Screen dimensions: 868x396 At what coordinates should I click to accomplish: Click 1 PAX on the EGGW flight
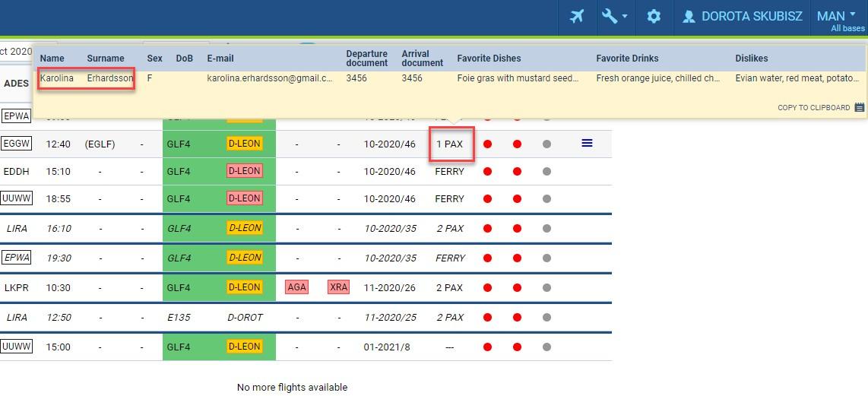[x=449, y=144]
